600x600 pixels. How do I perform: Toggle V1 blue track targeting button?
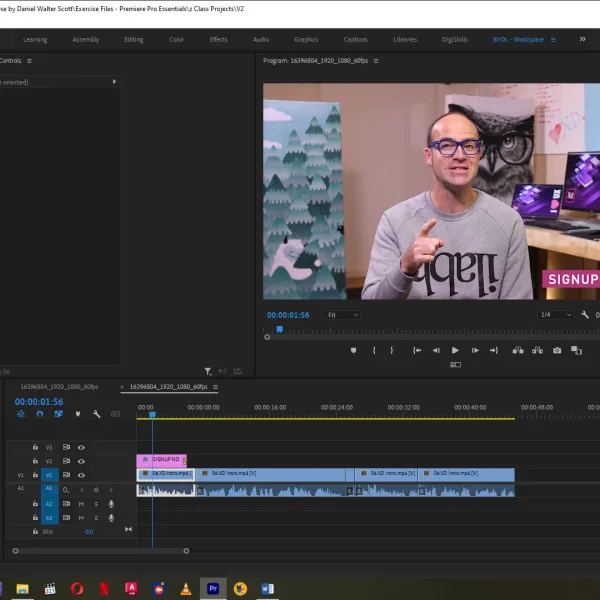(x=49, y=475)
